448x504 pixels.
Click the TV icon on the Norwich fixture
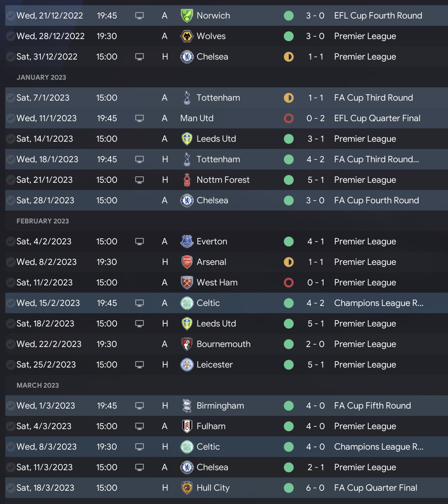[140, 16]
